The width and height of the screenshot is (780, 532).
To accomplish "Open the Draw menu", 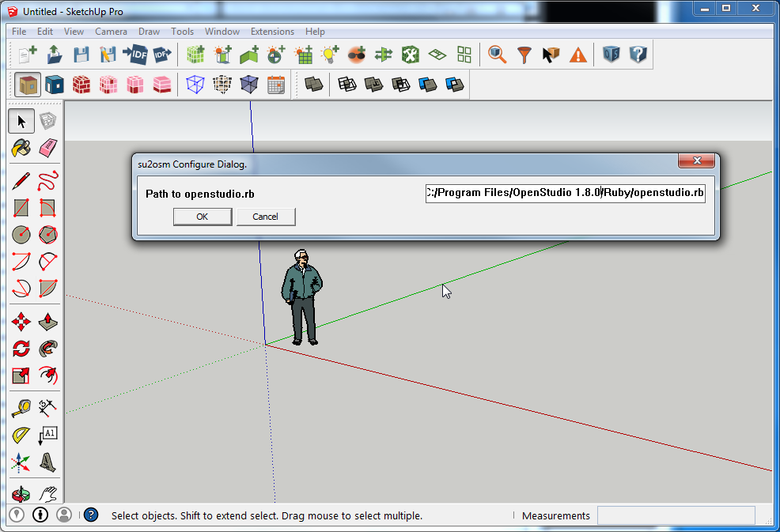I will [149, 32].
